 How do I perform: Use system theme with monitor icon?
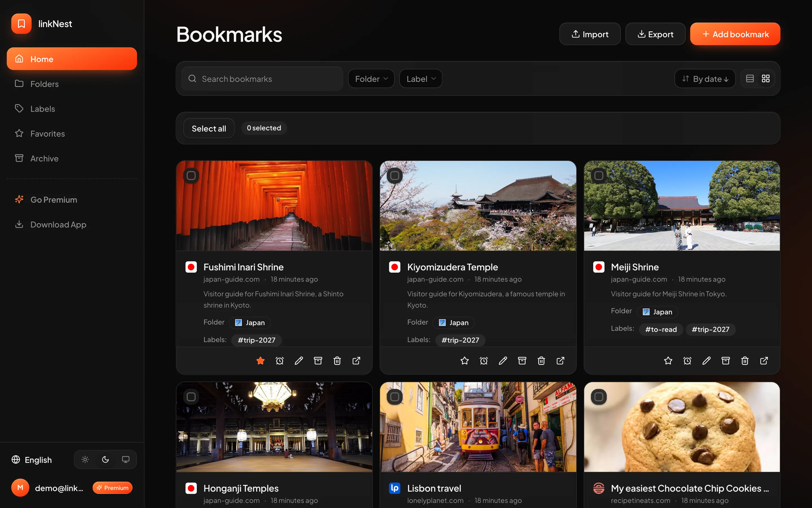(x=125, y=459)
